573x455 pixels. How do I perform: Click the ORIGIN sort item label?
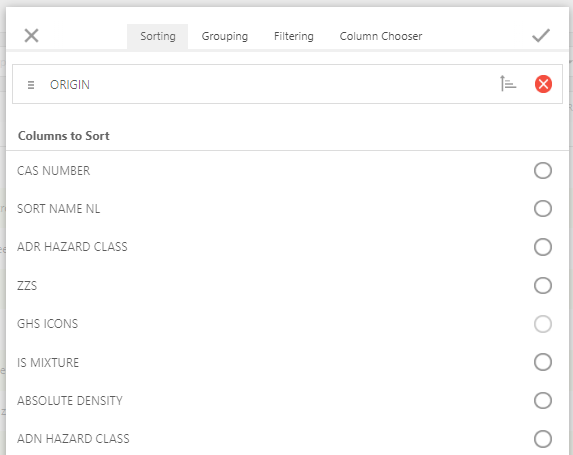coord(70,85)
